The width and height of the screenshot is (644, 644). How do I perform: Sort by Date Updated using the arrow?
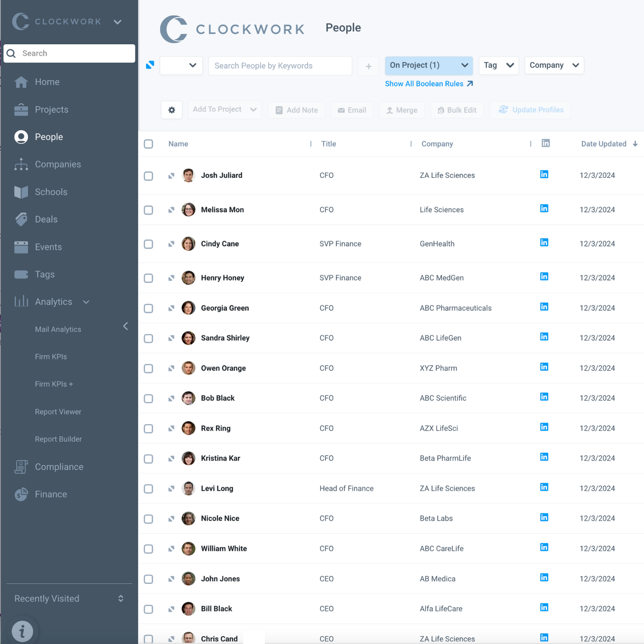coord(635,144)
